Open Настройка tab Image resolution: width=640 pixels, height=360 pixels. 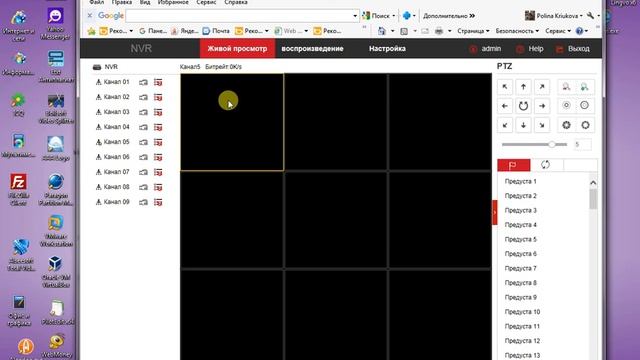coord(387,49)
